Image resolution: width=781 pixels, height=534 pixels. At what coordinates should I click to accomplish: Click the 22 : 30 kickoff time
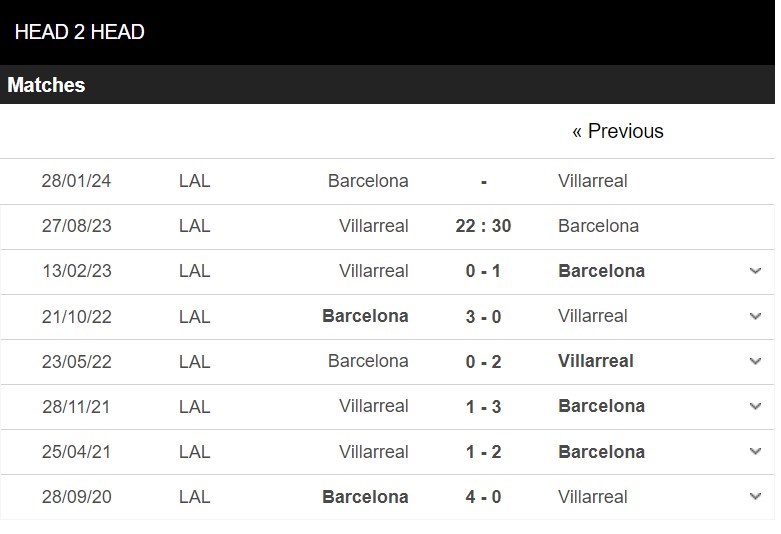(483, 226)
